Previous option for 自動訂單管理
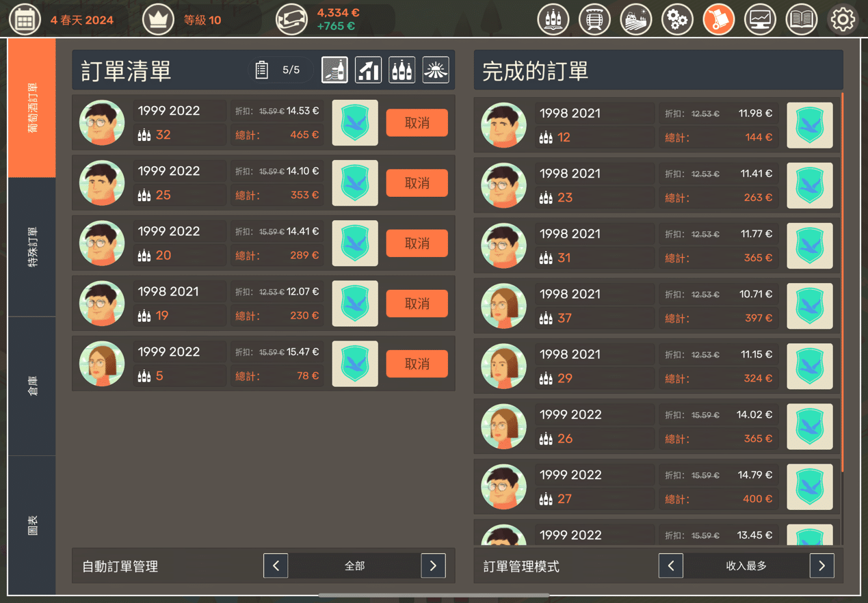 pyautogui.click(x=276, y=566)
